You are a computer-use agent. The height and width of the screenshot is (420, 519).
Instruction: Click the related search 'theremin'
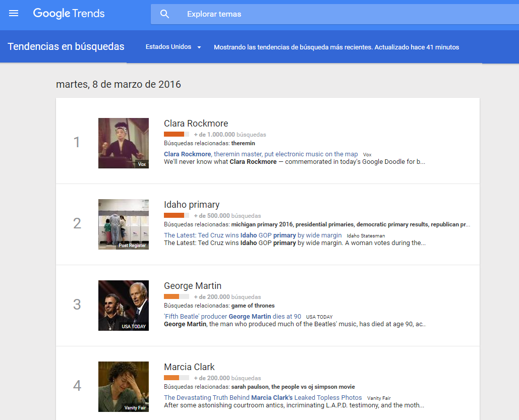(x=243, y=144)
